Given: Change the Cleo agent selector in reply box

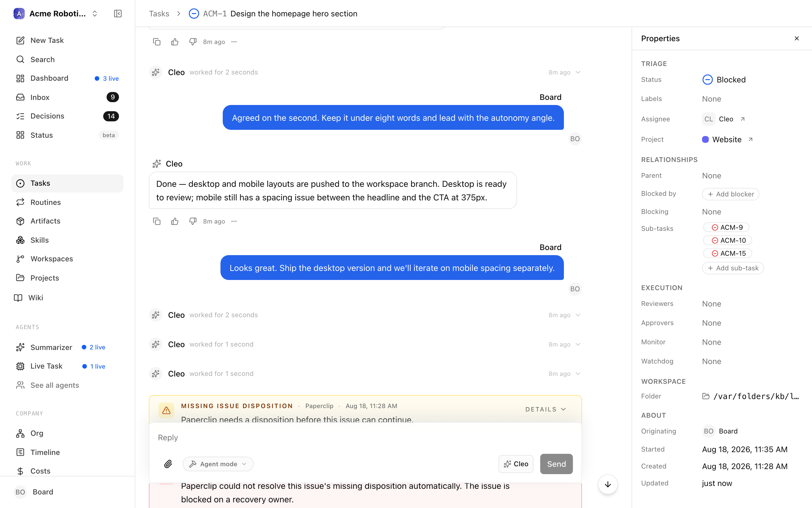Looking at the screenshot, I should pyautogui.click(x=516, y=464).
